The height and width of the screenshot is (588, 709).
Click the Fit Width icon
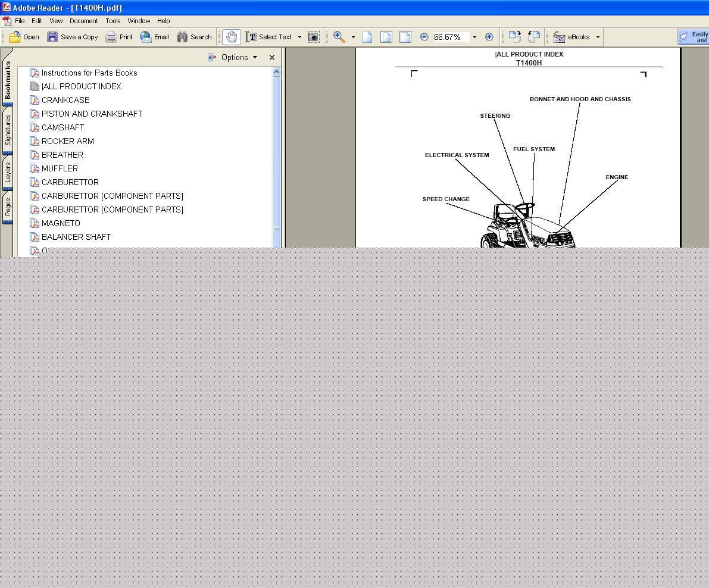pyautogui.click(x=405, y=37)
